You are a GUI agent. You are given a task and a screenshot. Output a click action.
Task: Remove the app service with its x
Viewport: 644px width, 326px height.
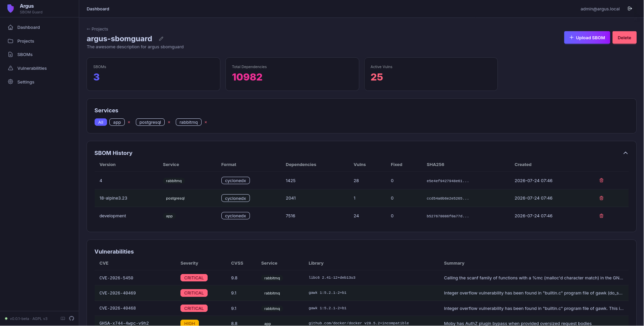(x=129, y=122)
